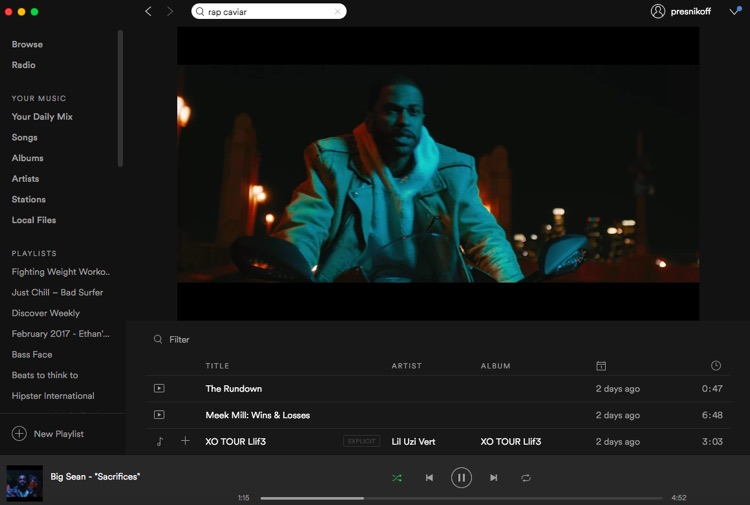The height and width of the screenshot is (505, 750).
Task: Open the Hipster International playlist
Action: [x=53, y=396]
